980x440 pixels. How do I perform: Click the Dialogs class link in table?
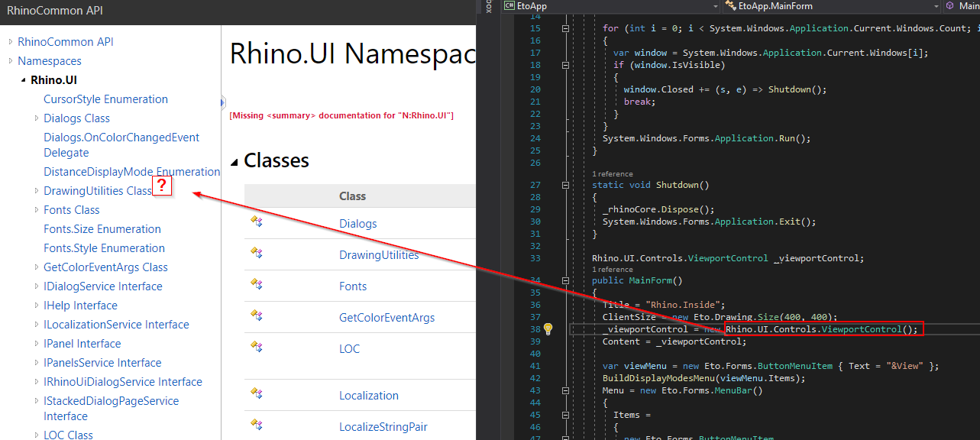(x=358, y=224)
